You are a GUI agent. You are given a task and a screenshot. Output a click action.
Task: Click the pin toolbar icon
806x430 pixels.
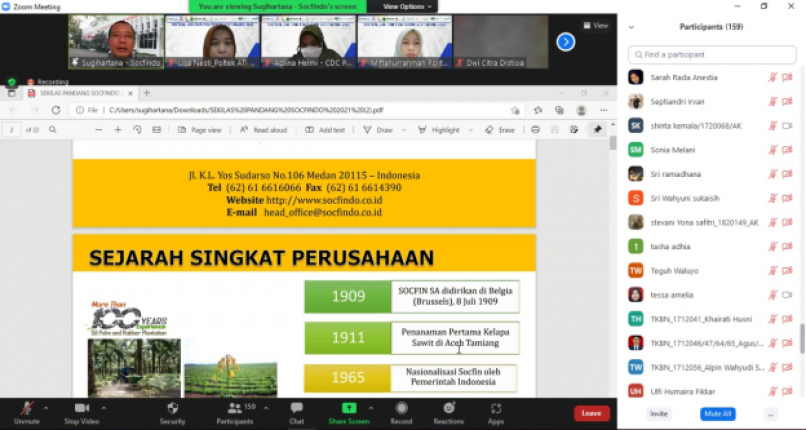click(x=597, y=130)
